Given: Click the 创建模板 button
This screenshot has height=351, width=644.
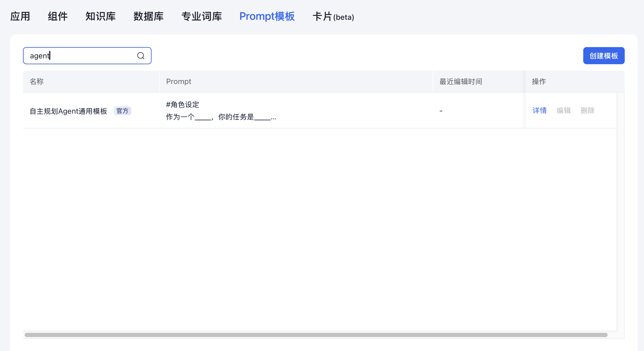Looking at the screenshot, I should [x=604, y=56].
